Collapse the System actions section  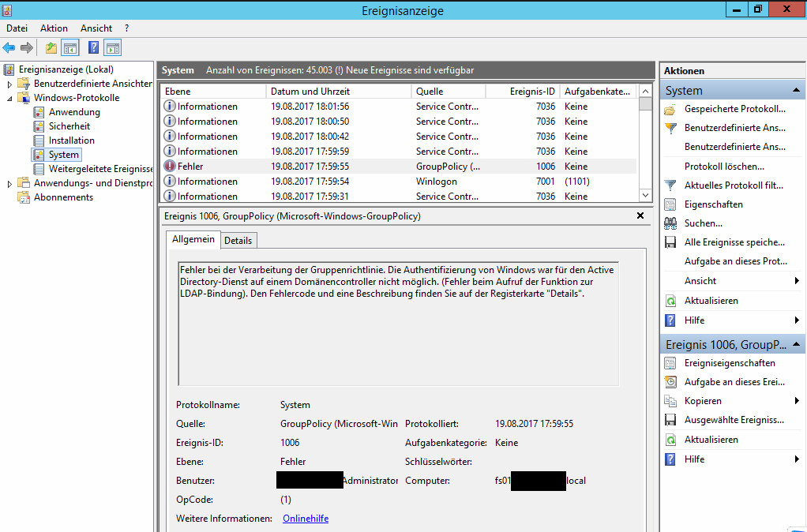796,91
